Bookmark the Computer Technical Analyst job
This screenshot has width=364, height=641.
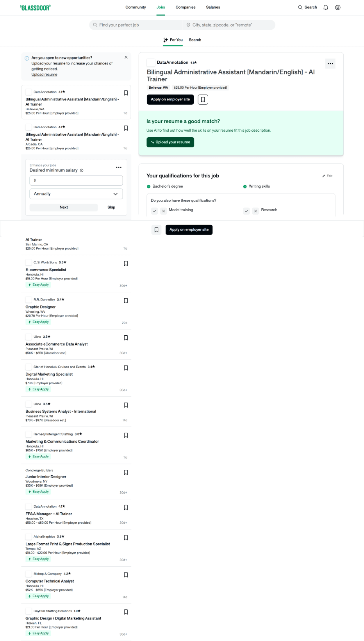tap(126, 575)
